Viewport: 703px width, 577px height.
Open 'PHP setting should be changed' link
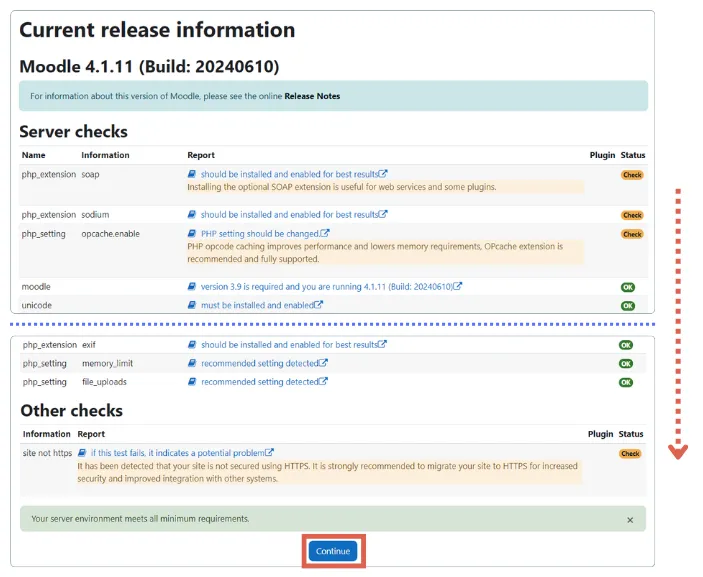[x=260, y=234]
